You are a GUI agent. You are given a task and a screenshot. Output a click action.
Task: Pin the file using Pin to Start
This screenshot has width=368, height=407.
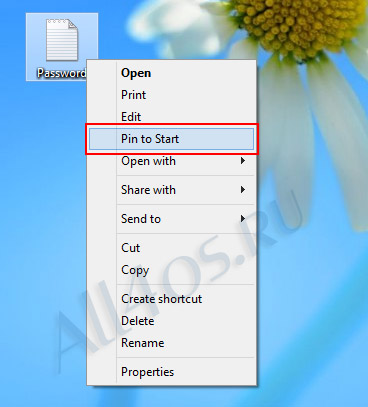[171, 139]
